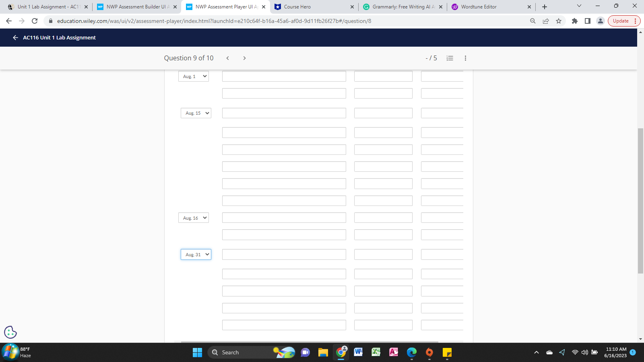
Task: Open the clock showing 11:10 AM
Action: coord(616,352)
